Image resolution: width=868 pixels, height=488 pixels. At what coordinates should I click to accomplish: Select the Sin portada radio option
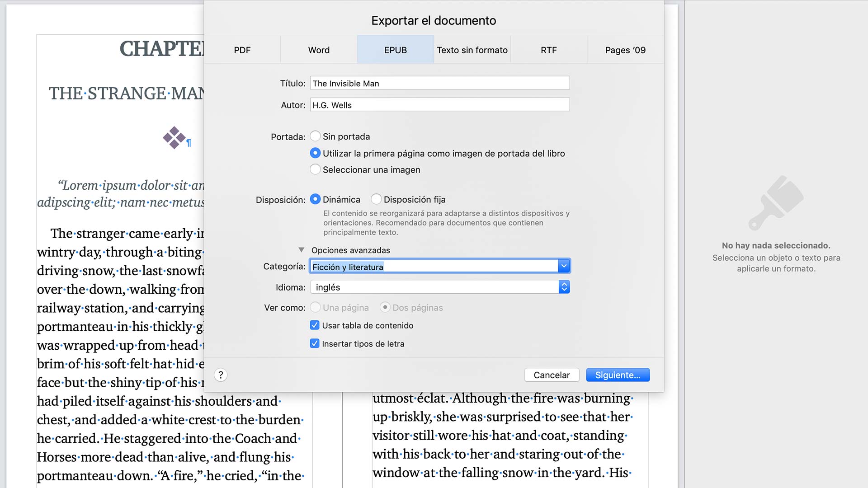(315, 136)
